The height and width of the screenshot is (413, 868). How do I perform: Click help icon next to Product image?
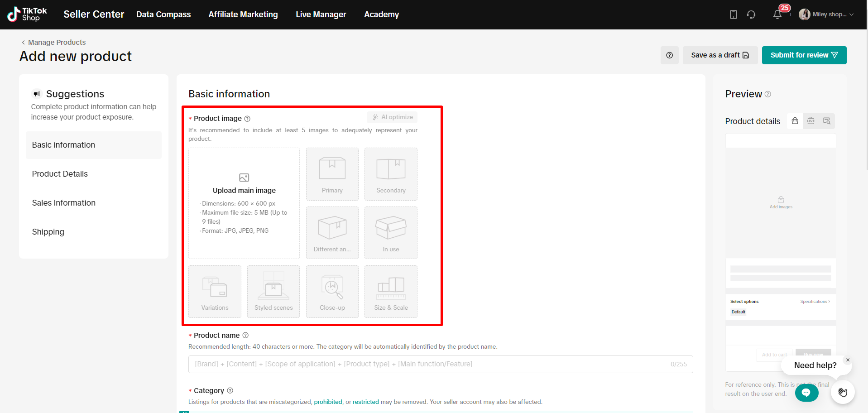point(247,119)
